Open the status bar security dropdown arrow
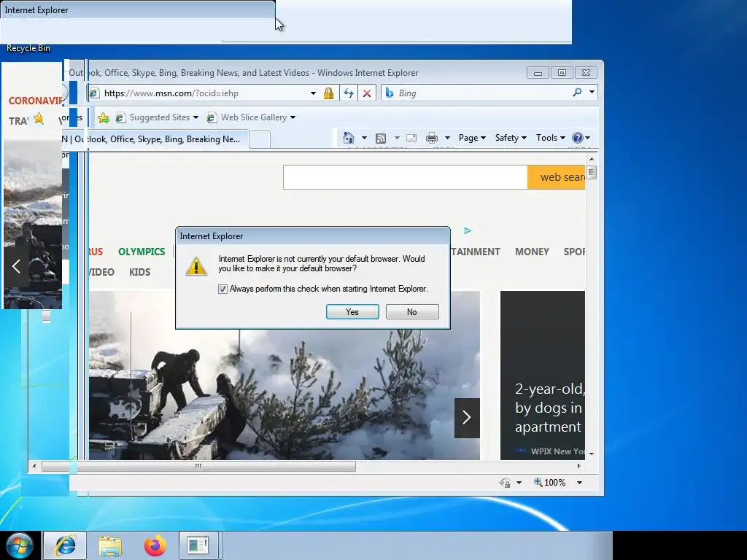747x560 pixels. pyautogui.click(x=519, y=483)
